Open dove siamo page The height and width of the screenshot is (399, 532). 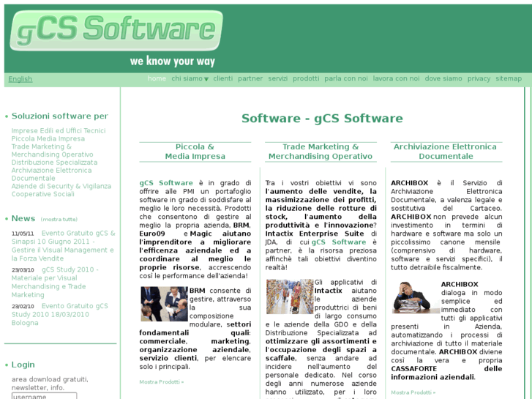point(443,78)
